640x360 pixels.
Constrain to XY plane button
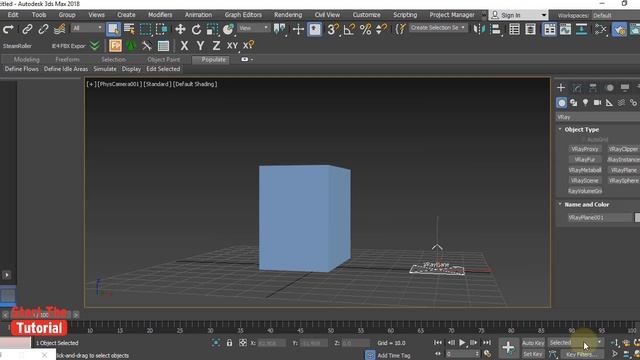pos(232,46)
